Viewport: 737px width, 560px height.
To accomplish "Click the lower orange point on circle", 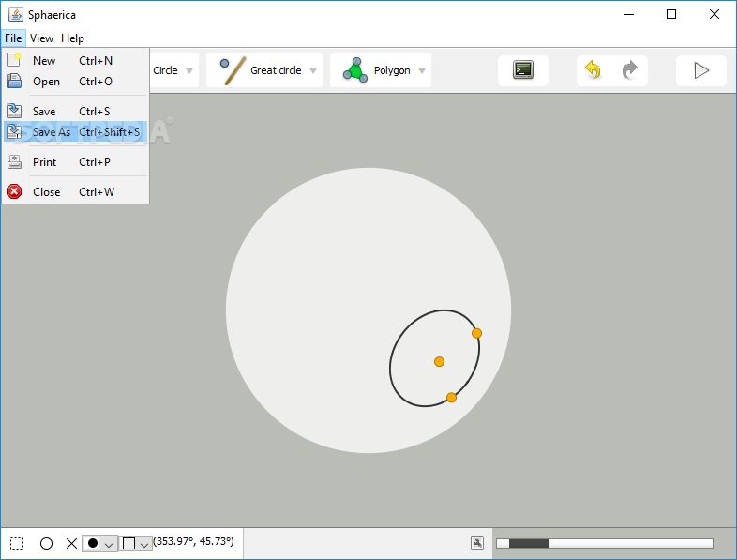I will [x=451, y=398].
